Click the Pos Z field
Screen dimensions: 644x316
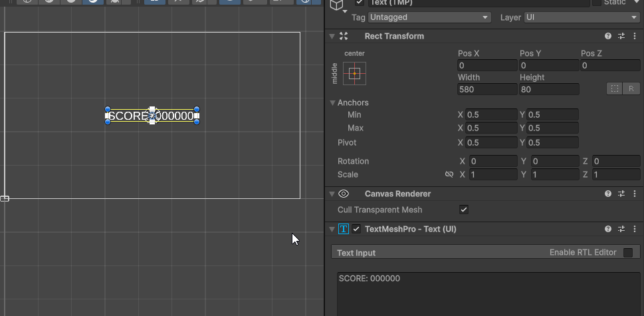tap(610, 65)
